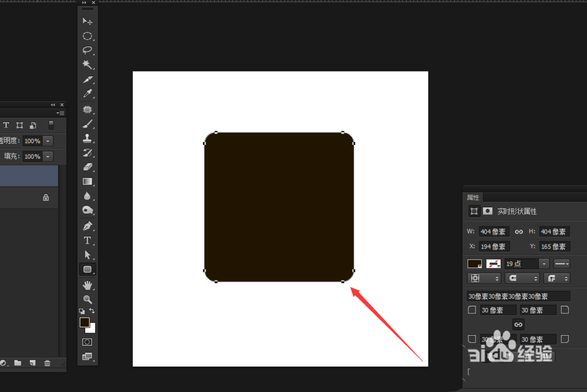Select the Brush tool
This screenshot has height=392, width=587.
[87, 124]
